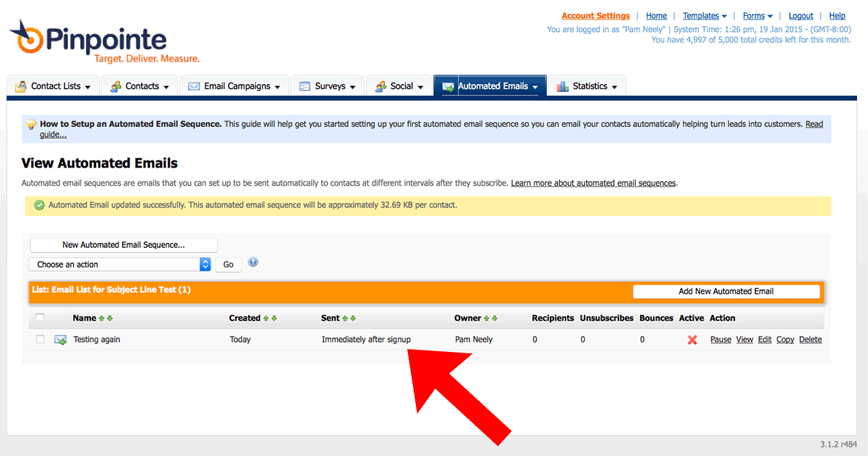Sort Name column ascending arrow
The width and height of the screenshot is (868, 456).
click(101, 318)
